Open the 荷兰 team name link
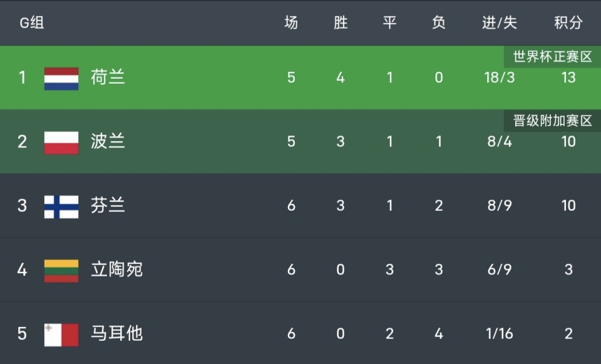This screenshot has height=364, width=601. coord(108,78)
